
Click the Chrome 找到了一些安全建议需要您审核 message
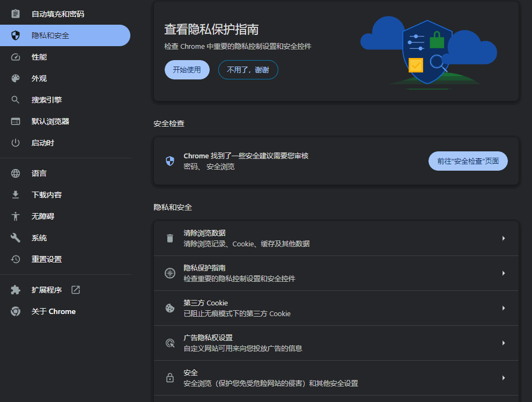(x=246, y=156)
